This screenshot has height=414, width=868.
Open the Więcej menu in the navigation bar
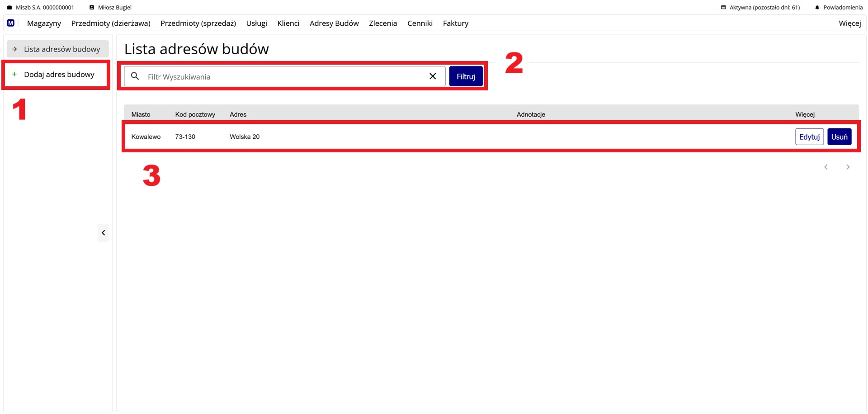click(849, 24)
